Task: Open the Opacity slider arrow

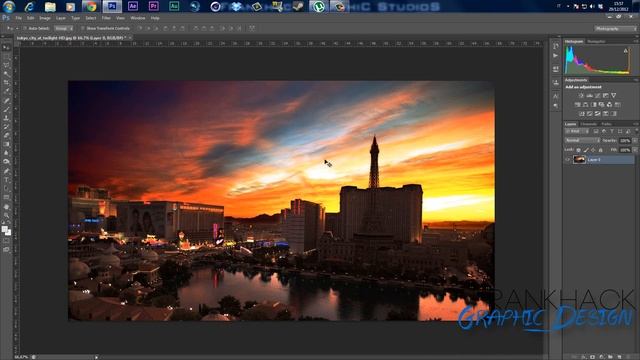Action: point(635,140)
